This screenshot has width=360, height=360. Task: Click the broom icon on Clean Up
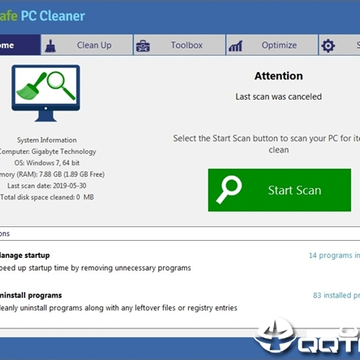click(x=50, y=46)
